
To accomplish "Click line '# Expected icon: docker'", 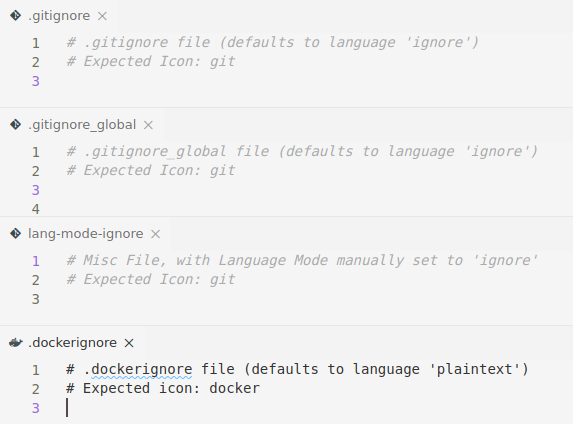I will tap(163, 388).
